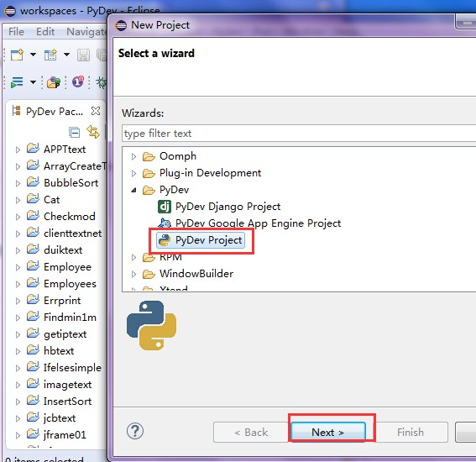
Task: Select the clienttextnet project
Action: pos(73,234)
